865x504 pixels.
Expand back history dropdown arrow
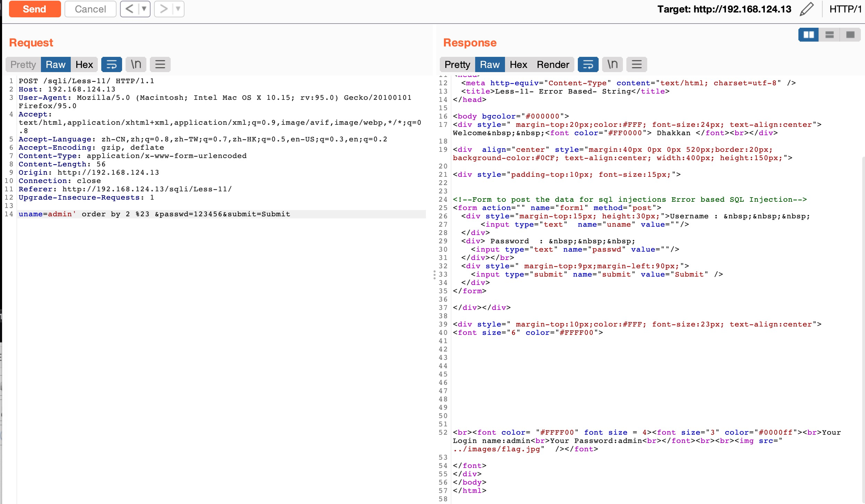click(x=144, y=9)
